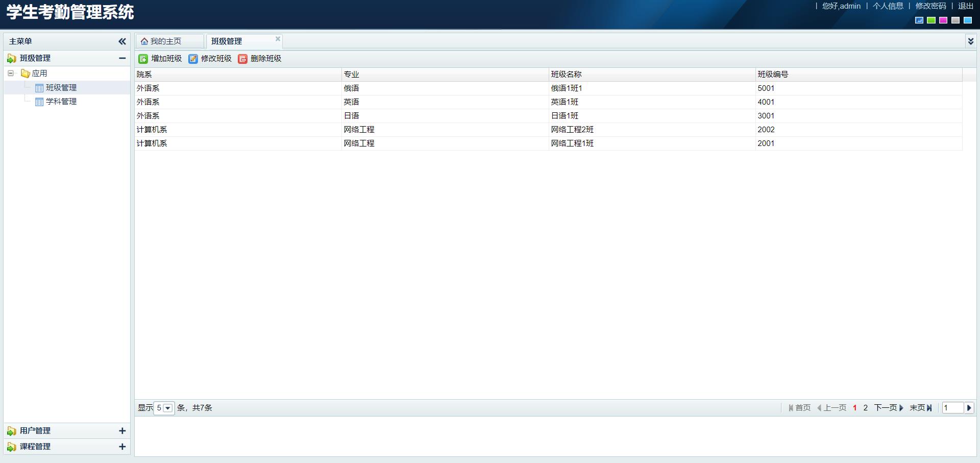Open the 个人信息 link

(x=888, y=6)
